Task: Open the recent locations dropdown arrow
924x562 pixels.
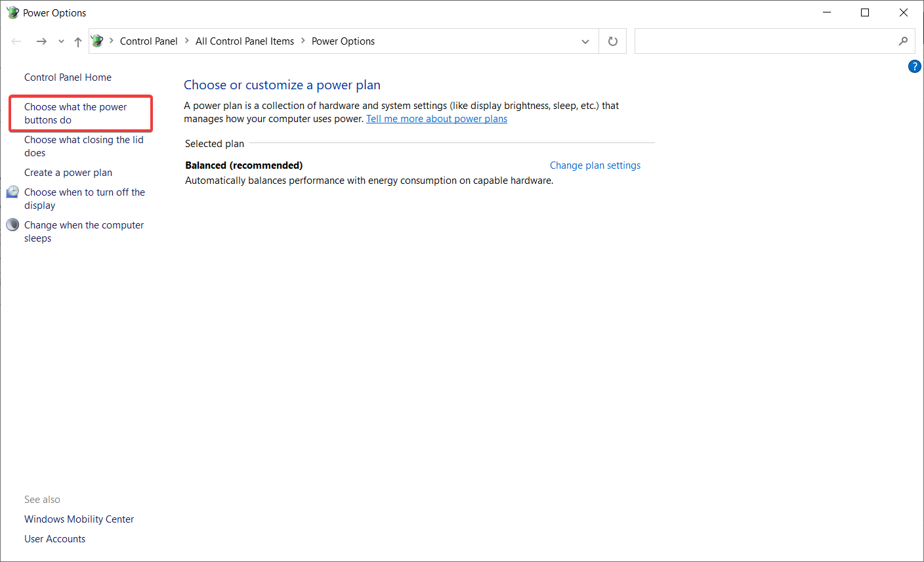Action: coord(61,41)
